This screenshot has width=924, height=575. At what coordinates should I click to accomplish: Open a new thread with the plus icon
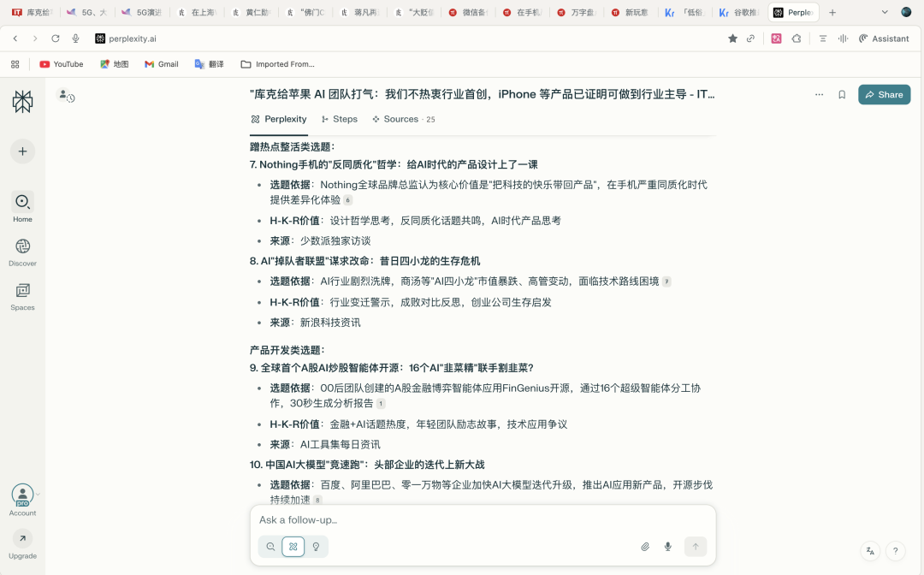tap(22, 151)
